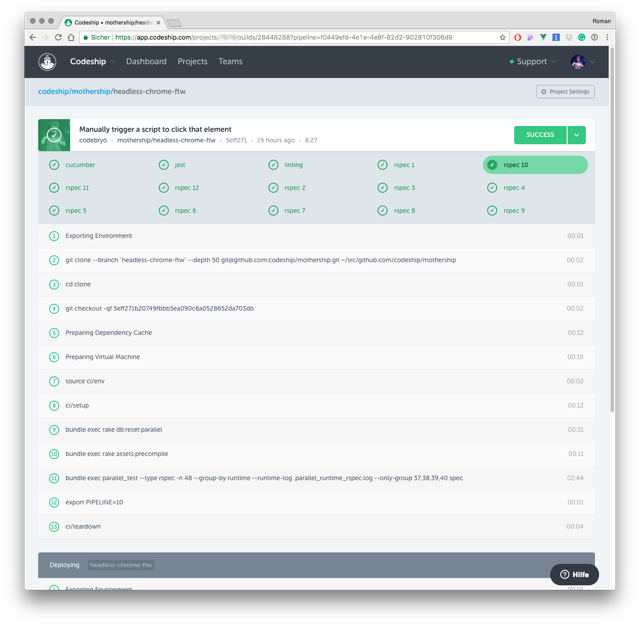640x624 pixels.
Task: Click the 5eff271 commit hash
Action: pos(236,140)
